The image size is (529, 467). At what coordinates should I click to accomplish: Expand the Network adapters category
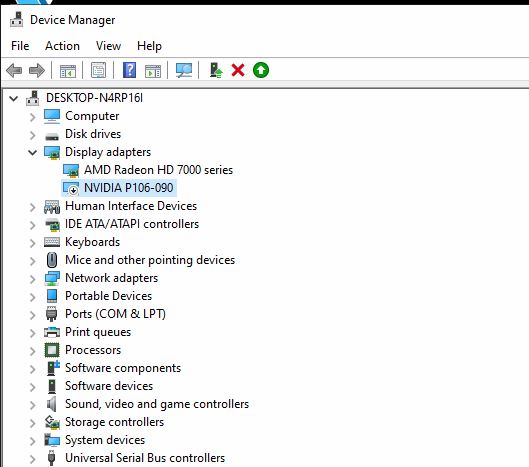(x=32, y=279)
